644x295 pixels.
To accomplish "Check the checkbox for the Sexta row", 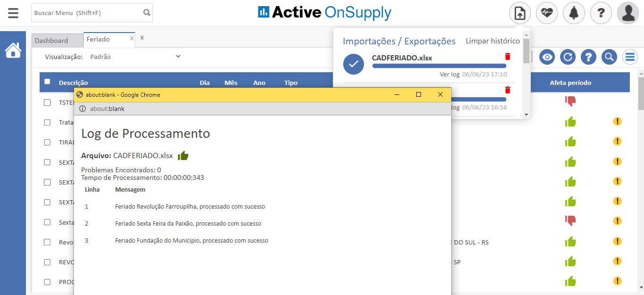I will [x=47, y=222].
